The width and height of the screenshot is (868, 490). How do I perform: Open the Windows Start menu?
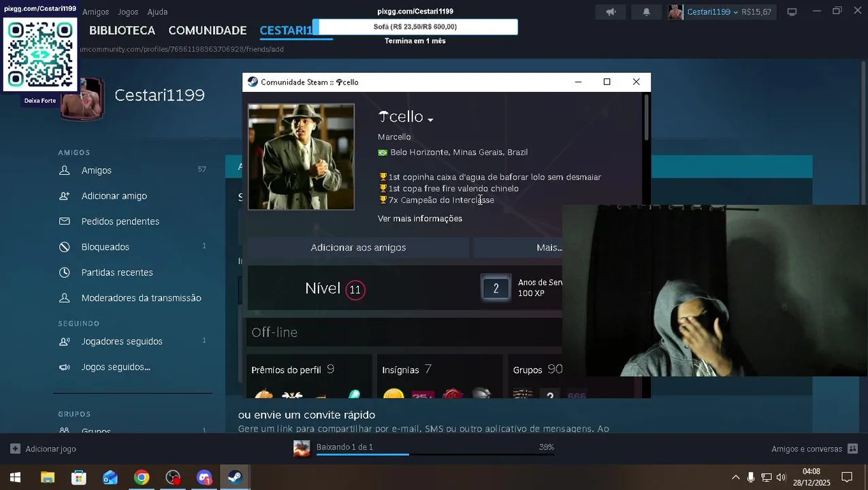(16, 478)
